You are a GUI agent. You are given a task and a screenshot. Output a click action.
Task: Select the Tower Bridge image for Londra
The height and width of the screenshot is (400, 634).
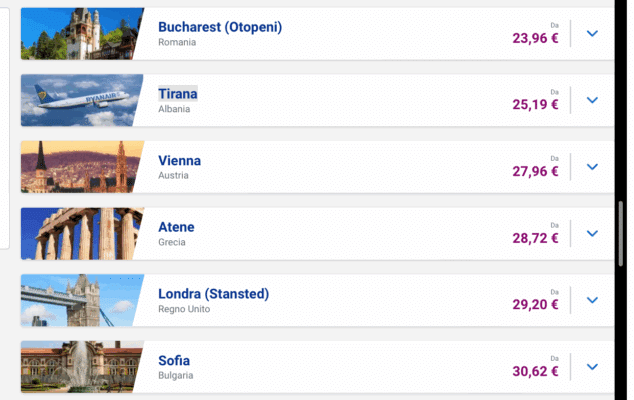(x=78, y=300)
